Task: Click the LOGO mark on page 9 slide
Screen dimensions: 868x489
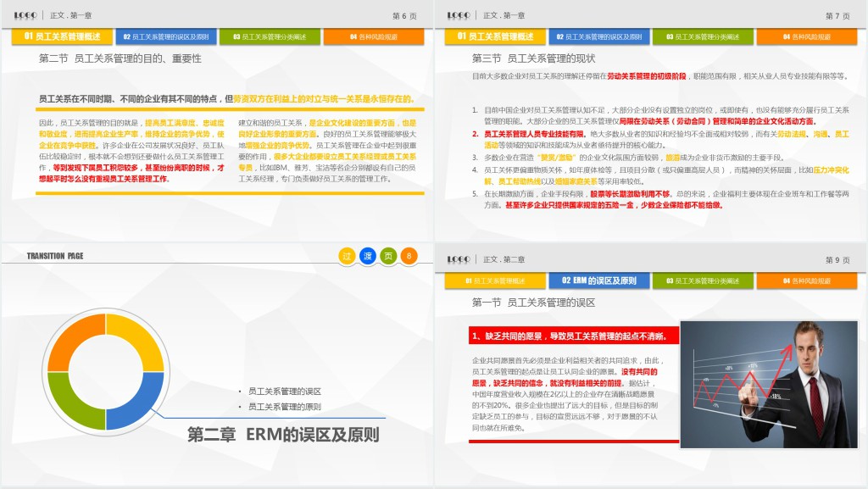Action: pos(459,259)
